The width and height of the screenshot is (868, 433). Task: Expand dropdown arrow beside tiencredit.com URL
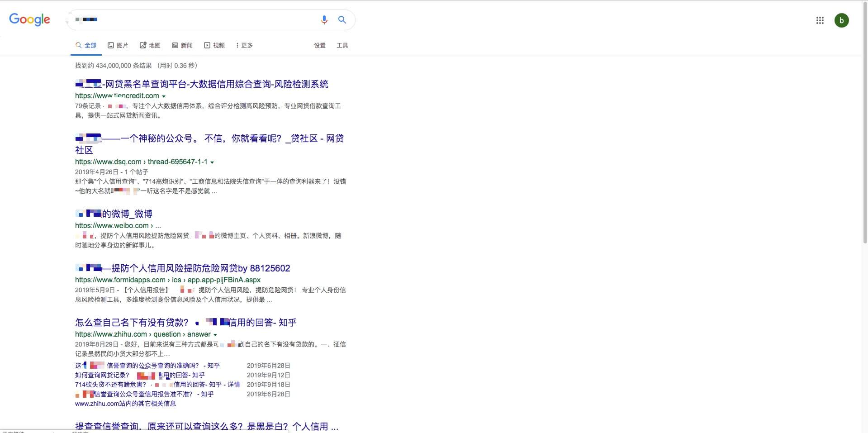coord(164,96)
